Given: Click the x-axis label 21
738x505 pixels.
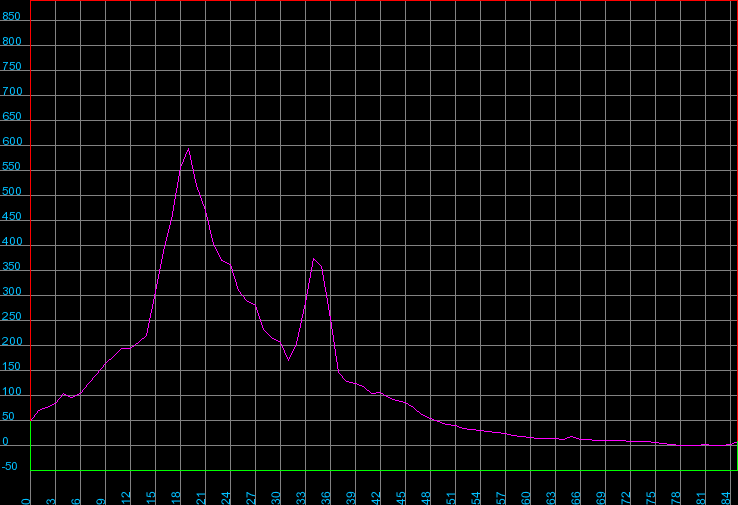Looking at the screenshot, I should [201, 498].
